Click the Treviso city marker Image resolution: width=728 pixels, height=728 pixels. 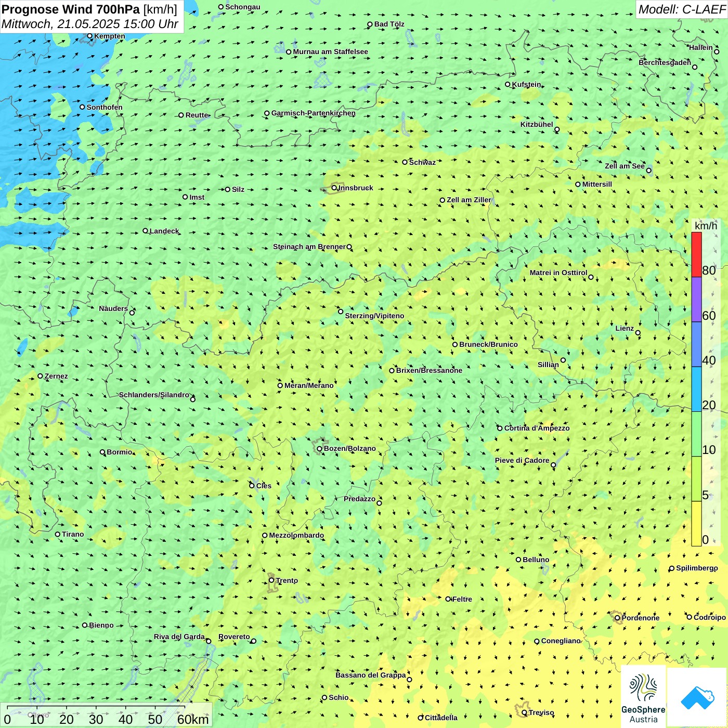(x=524, y=712)
